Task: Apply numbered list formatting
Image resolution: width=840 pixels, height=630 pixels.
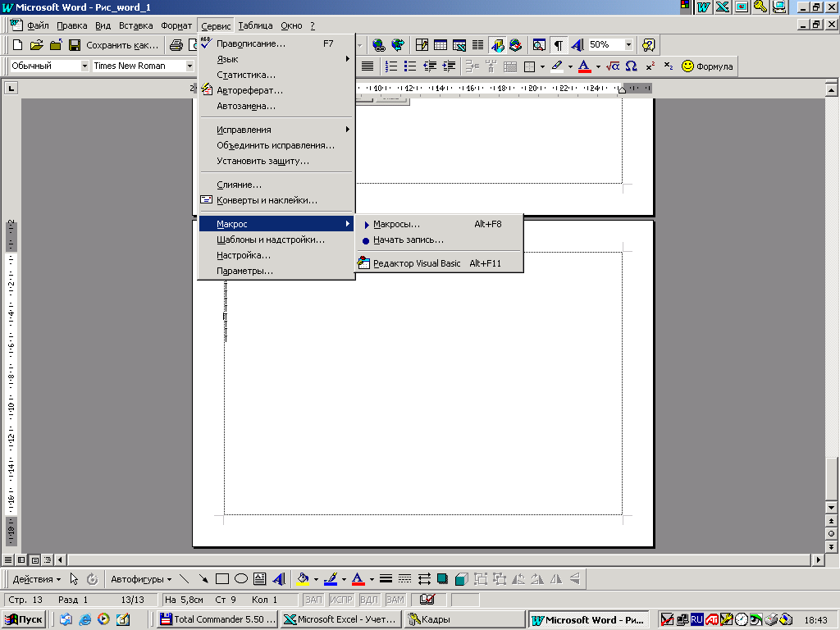Action: [391, 66]
